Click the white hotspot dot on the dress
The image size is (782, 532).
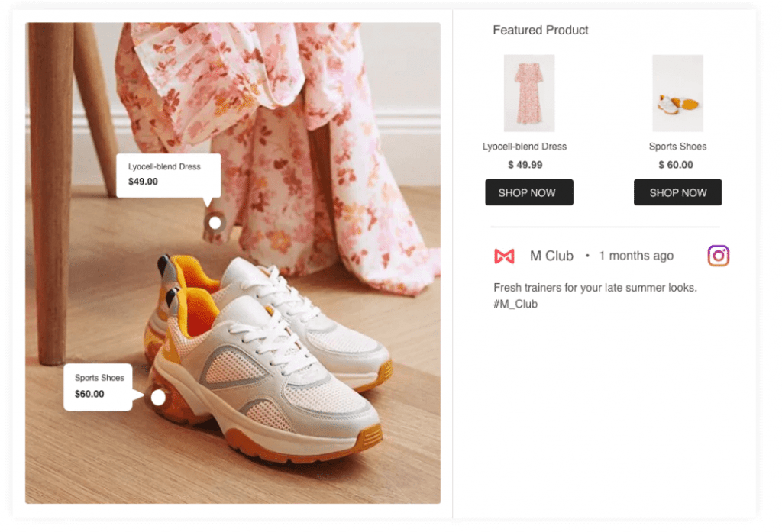click(215, 223)
